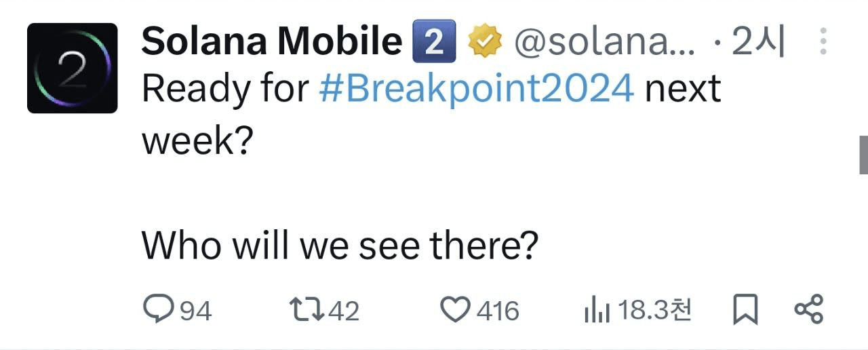Click the gray scrollbar thumb on right

pyautogui.click(x=863, y=155)
